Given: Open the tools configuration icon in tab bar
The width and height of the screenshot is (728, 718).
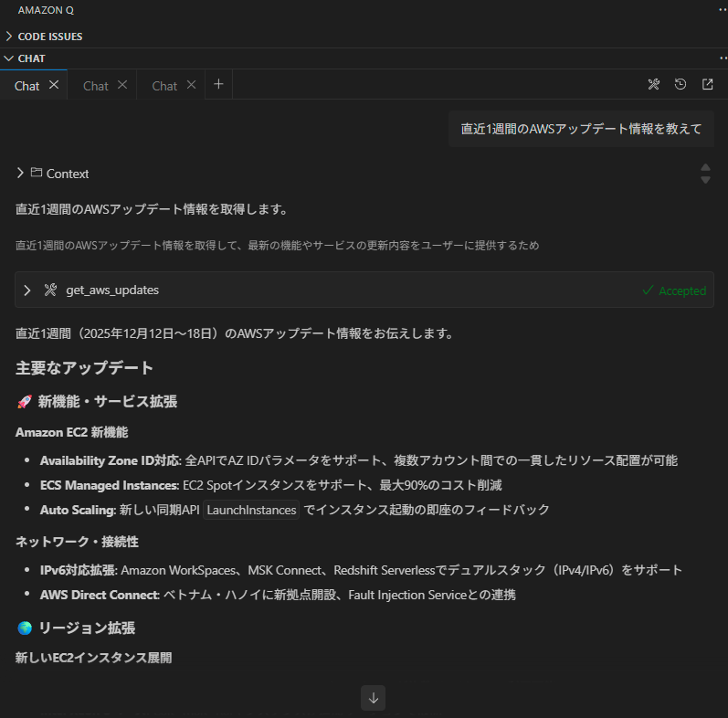Looking at the screenshot, I should [654, 84].
